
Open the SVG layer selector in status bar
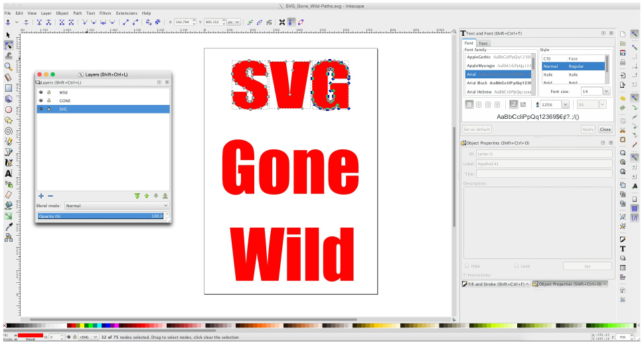[88, 337]
